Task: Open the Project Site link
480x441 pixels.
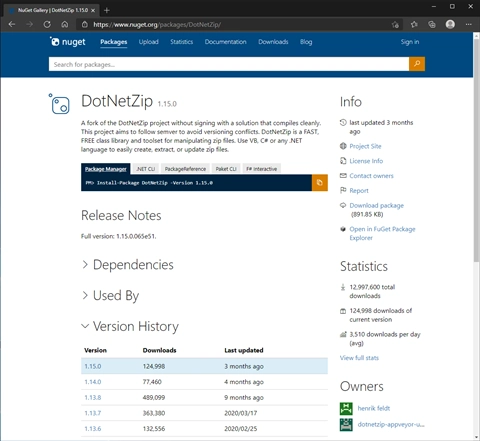Action: 365,146
